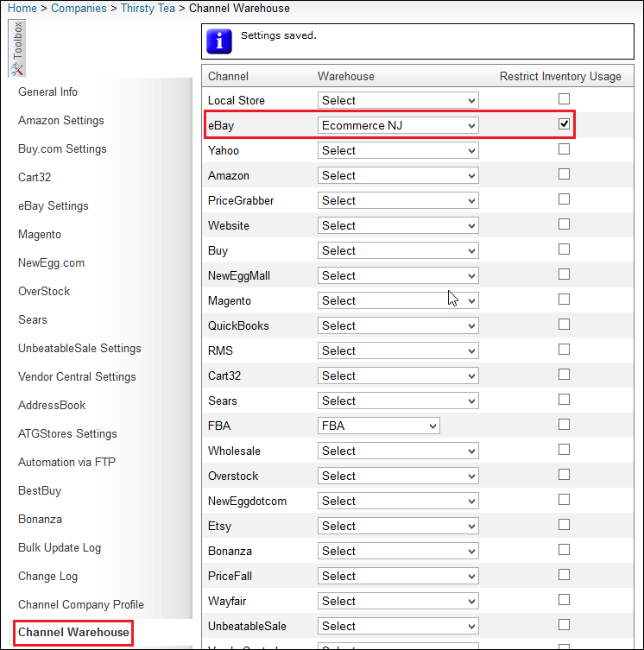The height and width of the screenshot is (650, 644).
Task: Open Automation via FTP page
Action: [x=66, y=462]
